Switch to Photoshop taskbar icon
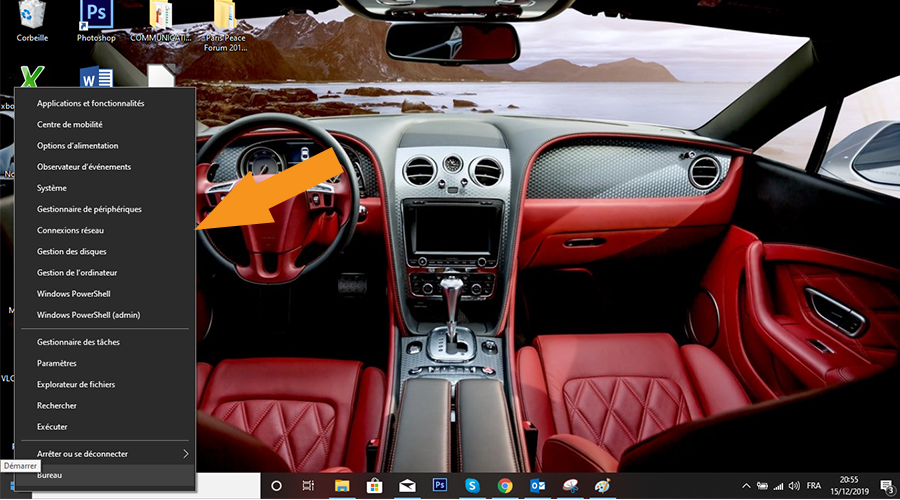The image size is (900, 500). [x=440, y=486]
